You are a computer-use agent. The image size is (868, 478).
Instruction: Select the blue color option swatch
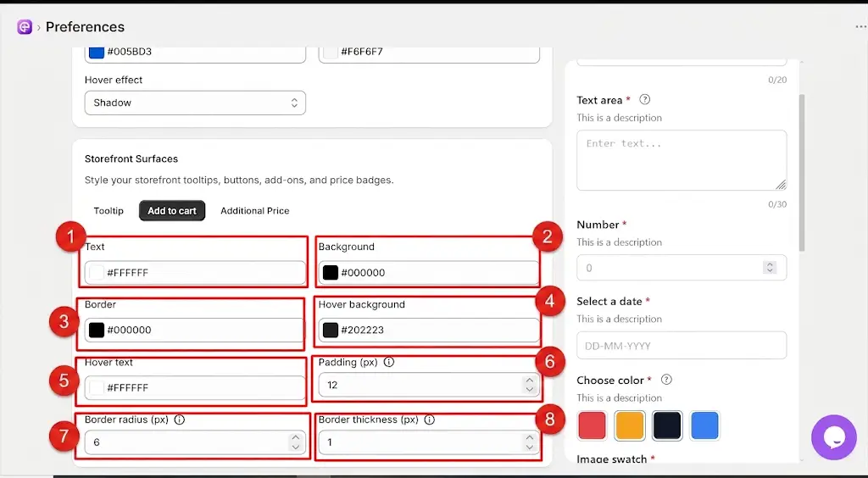click(704, 425)
